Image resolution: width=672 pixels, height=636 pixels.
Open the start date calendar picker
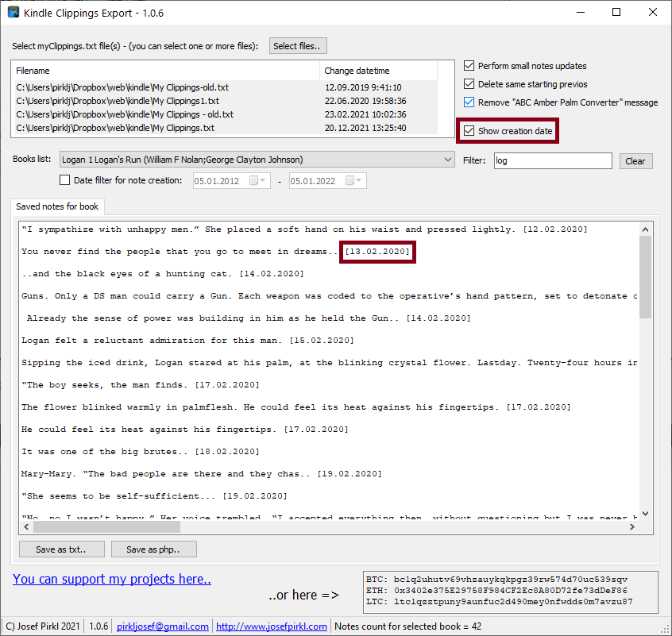(258, 181)
